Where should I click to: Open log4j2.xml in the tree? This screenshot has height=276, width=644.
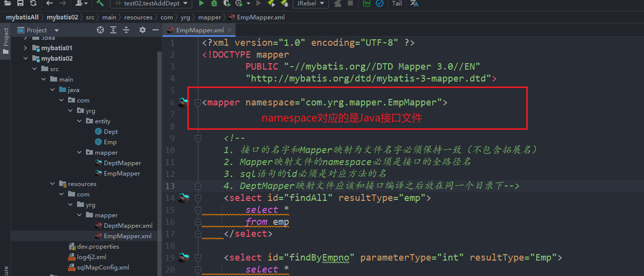[87, 257]
